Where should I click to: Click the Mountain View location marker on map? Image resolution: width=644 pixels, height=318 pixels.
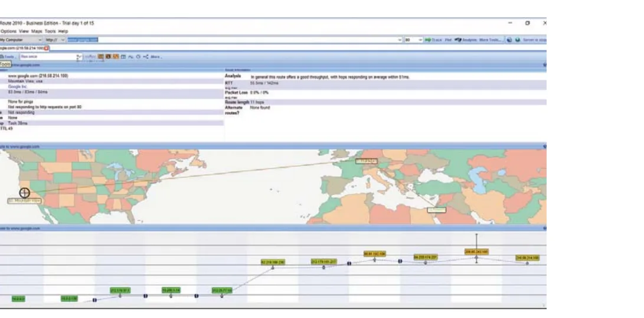click(x=25, y=193)
